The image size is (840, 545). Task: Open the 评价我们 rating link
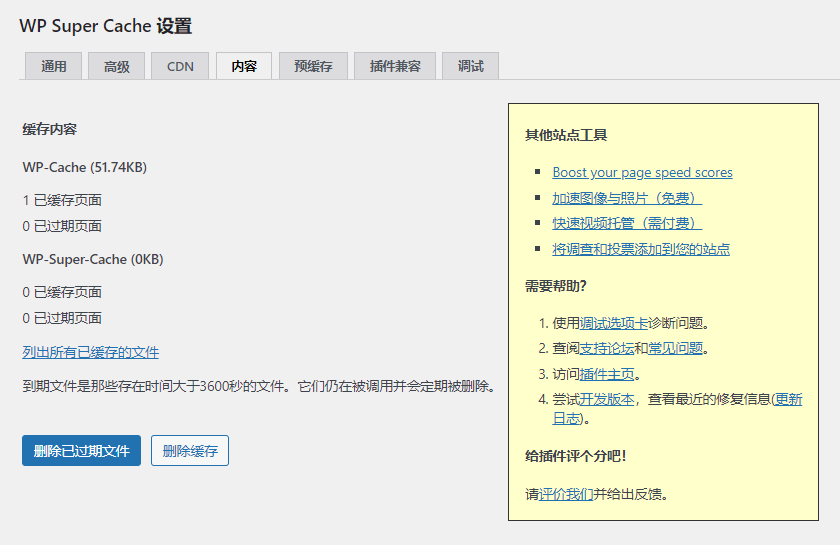[566, 494]
